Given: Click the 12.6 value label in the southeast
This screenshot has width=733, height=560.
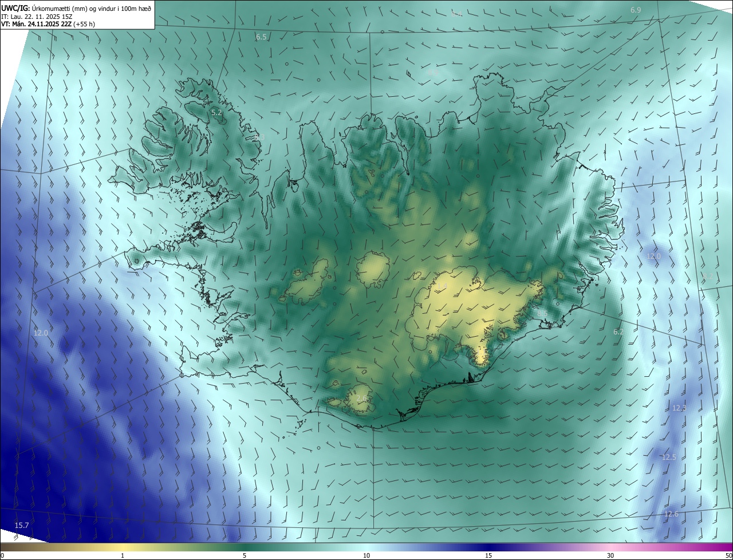Looking at the screenshot, I should coord(671,514).
